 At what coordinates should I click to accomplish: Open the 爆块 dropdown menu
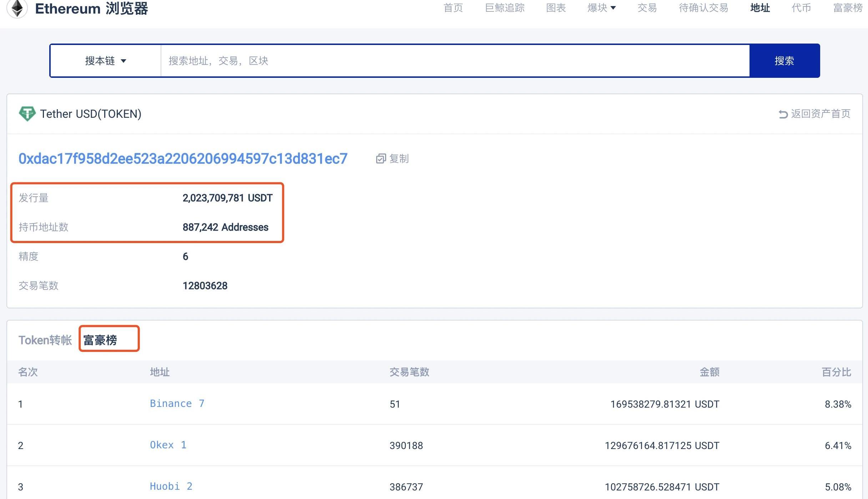pos(601,8)
